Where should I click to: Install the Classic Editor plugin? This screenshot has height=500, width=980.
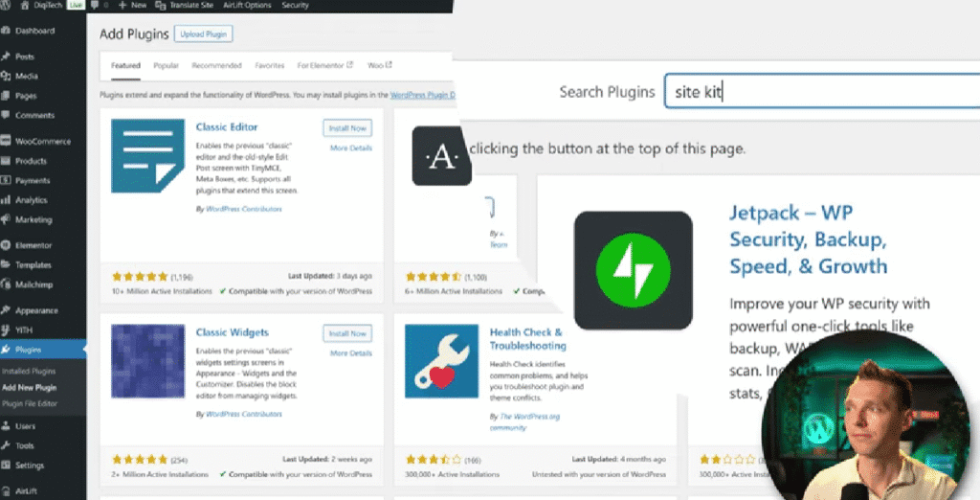pos(347,128)
